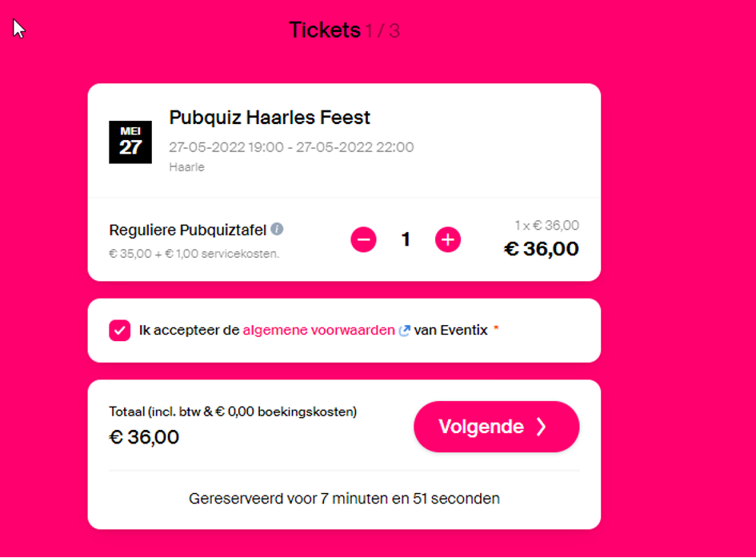
Task: Click the total amount € 36,00
Action: coord(144,437)
